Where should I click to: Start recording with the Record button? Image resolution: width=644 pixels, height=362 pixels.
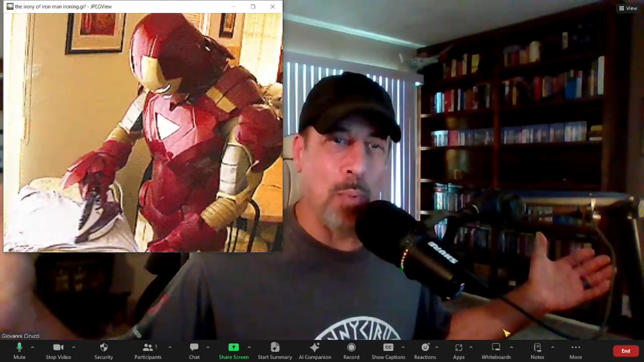(351, 350)
